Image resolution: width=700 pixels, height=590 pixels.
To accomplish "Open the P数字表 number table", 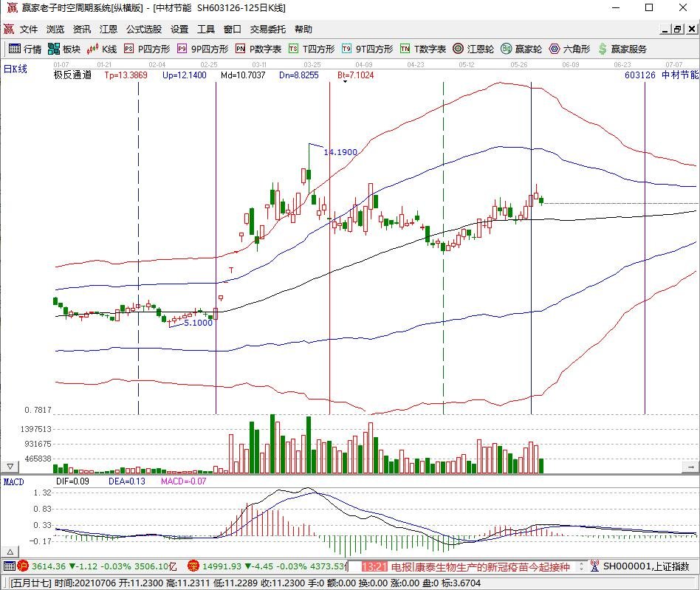I will [x=258, y=49].
